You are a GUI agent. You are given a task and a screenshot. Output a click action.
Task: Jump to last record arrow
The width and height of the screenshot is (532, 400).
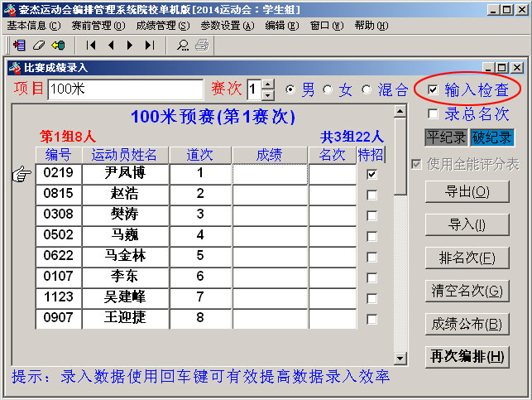click(x=150, y=46)
